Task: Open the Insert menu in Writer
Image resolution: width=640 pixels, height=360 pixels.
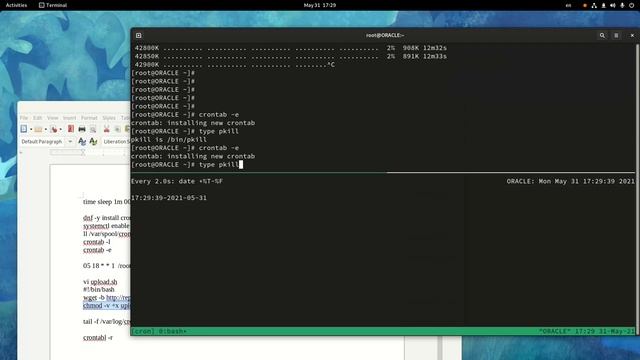Action: coord(69,118)
